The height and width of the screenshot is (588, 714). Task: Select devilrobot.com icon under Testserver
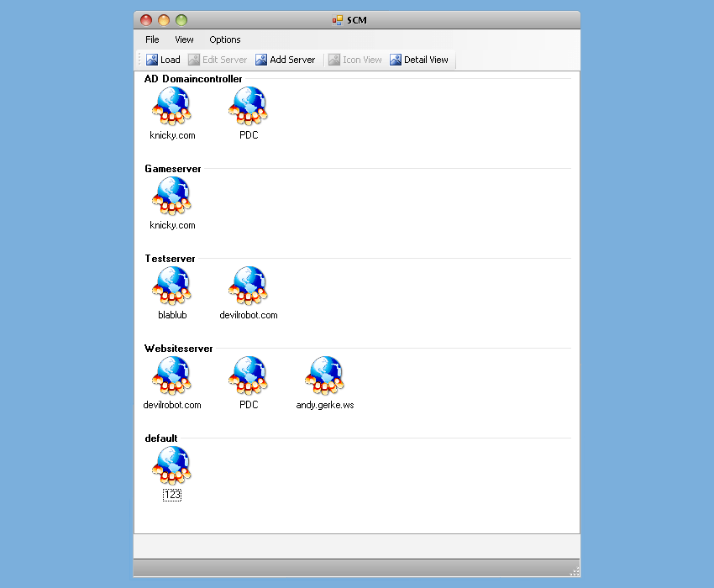click(249, 286)
